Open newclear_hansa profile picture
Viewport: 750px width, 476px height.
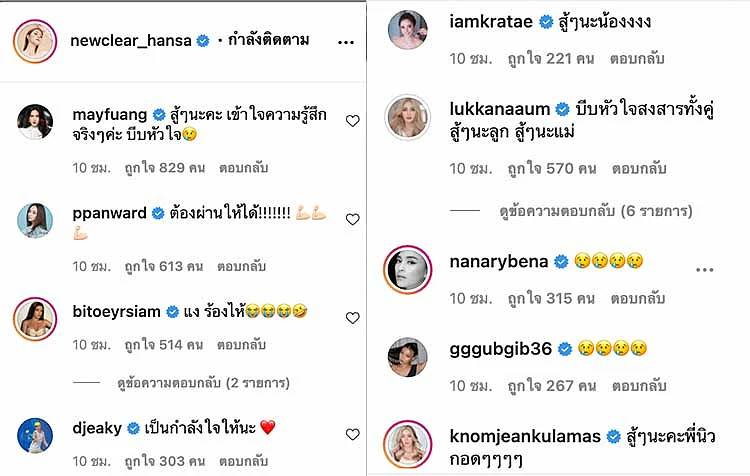[35, 41]
